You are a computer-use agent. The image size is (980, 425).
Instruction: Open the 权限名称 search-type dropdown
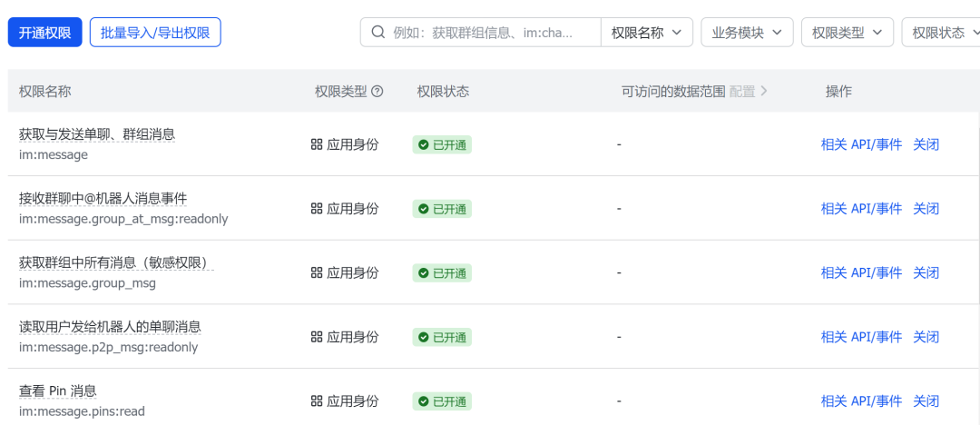click(646, 33)
